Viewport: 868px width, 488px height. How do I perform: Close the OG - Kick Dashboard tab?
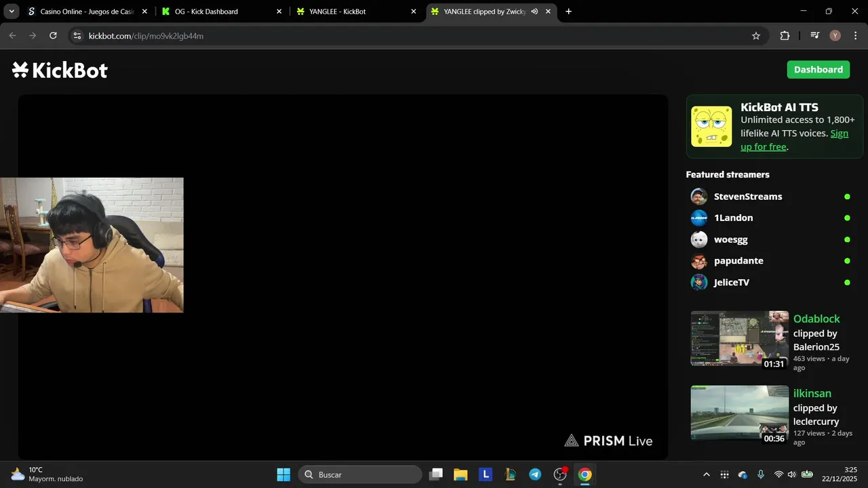279,12
